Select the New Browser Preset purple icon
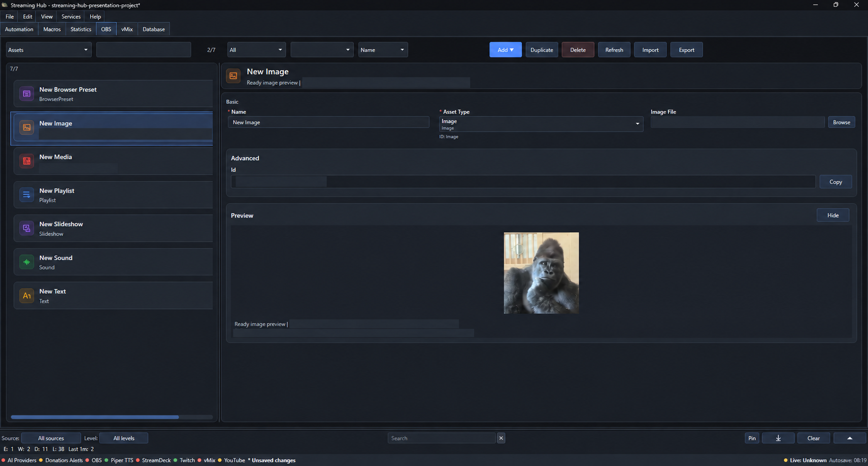 27,94
